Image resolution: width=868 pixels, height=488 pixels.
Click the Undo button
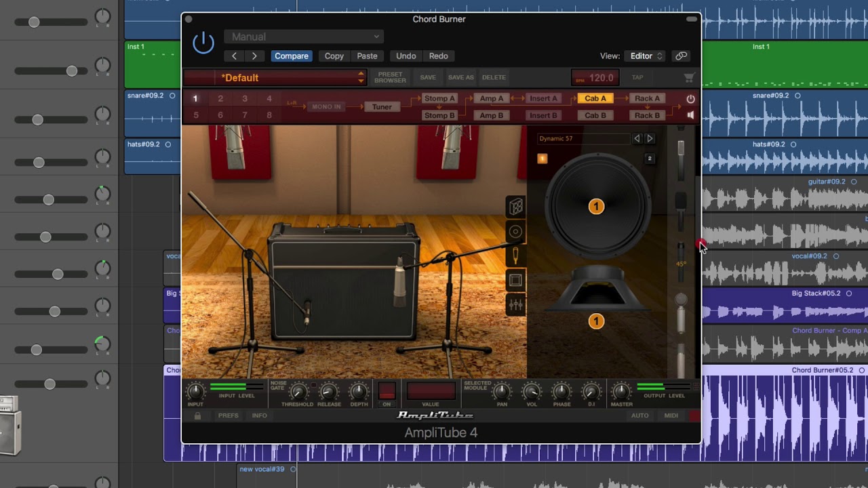coord(406,56)
